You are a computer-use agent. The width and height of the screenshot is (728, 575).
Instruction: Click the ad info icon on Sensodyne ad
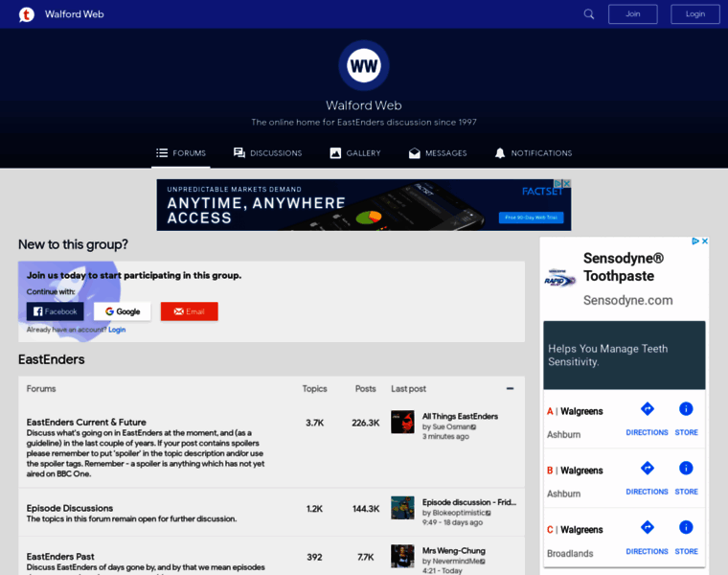[x=695, y=241]
